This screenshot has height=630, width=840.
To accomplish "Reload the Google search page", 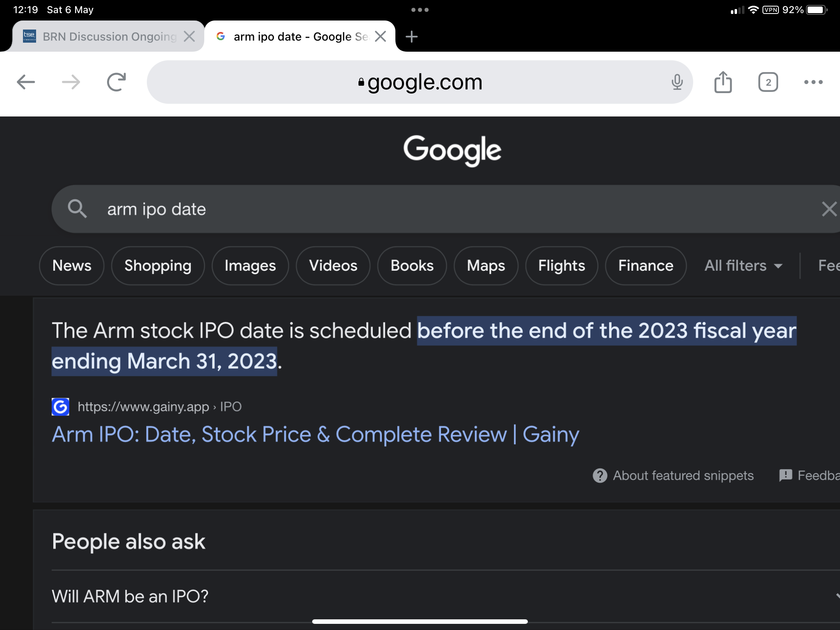I will 116,82.
